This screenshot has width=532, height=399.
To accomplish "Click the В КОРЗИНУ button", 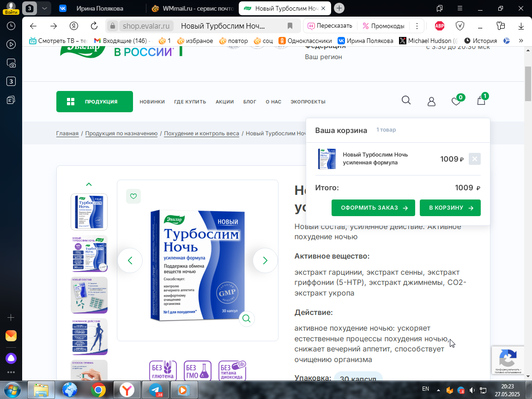I will tap(450, 208).
